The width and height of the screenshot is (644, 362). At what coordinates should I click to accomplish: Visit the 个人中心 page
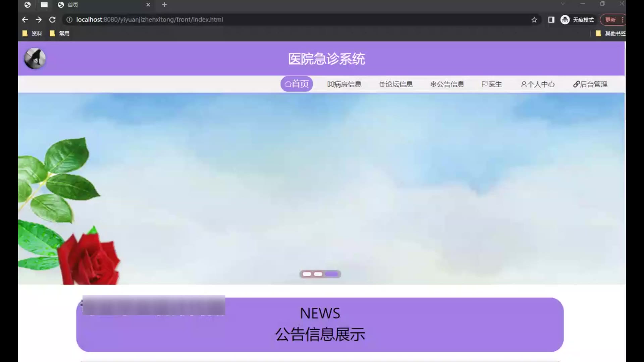[x=538, y=84]
